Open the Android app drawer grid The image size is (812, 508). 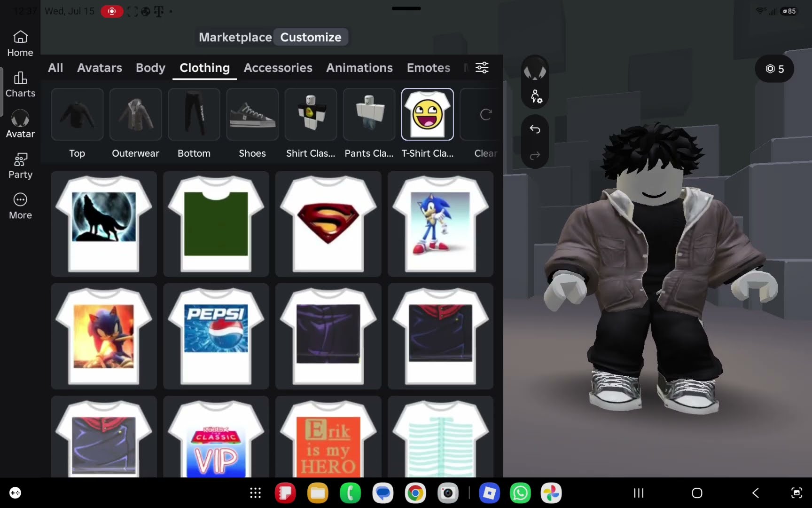(x=255, y=493)
